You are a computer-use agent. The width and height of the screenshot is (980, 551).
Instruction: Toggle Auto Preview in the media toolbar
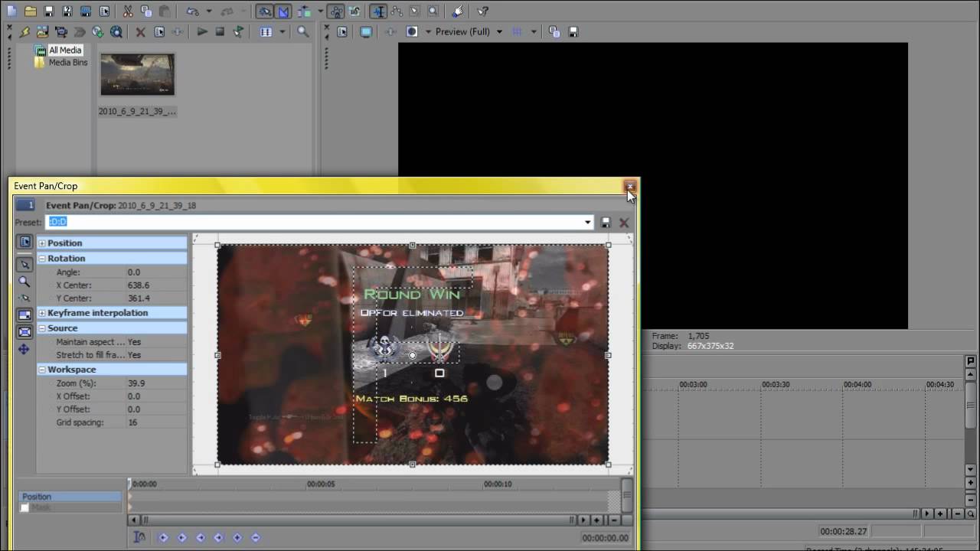coord(239,32)
